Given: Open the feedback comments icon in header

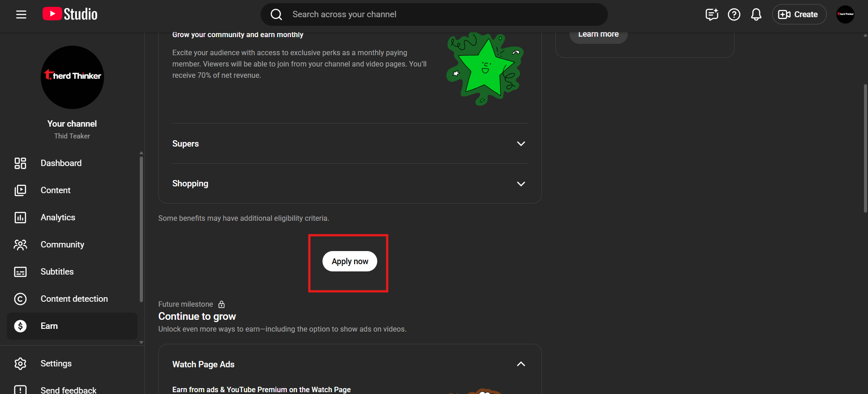Looking at the screenshot, I should (711, 14).
